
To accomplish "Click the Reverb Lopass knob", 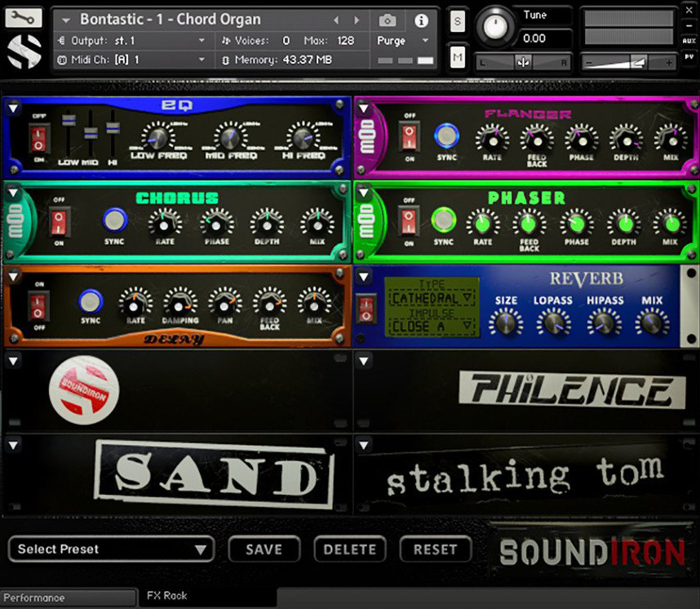I will (554, 322).
